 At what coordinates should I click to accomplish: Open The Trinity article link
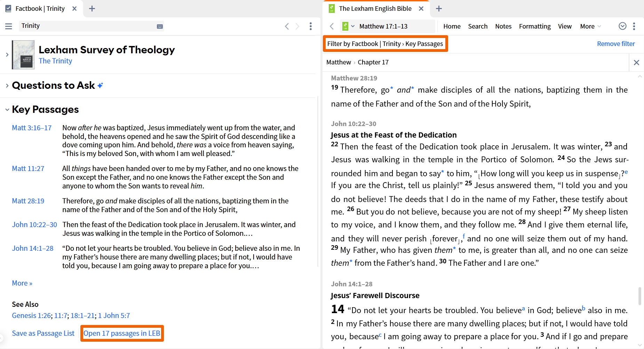55,61
